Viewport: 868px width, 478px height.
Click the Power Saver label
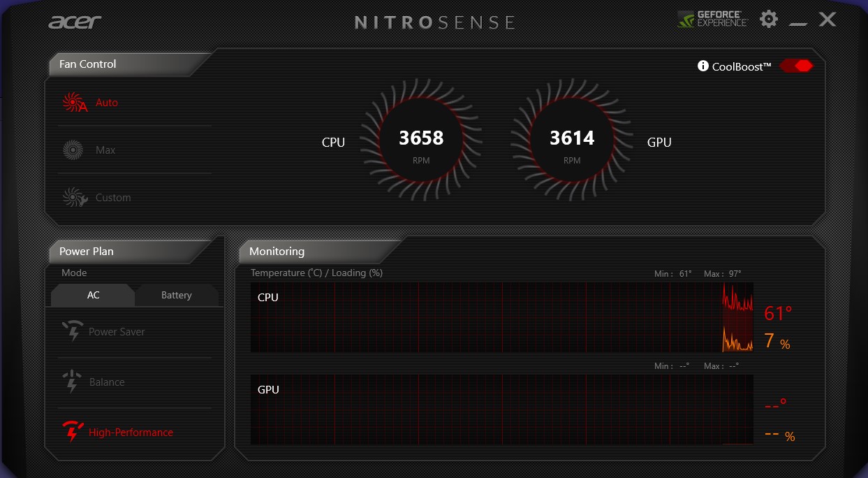pyautogui.click(x=117, y=332)
